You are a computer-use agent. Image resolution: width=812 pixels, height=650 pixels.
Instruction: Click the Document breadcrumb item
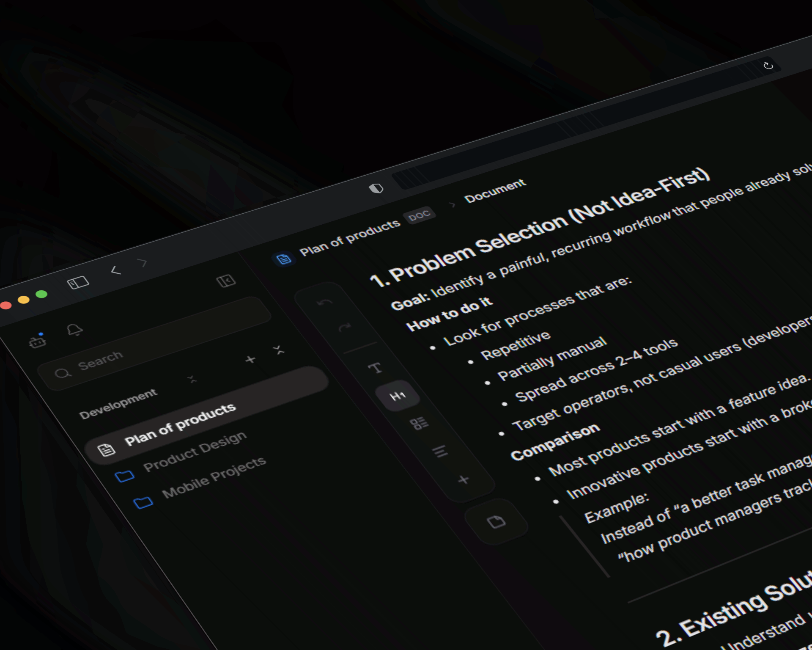tap(495, 190)
